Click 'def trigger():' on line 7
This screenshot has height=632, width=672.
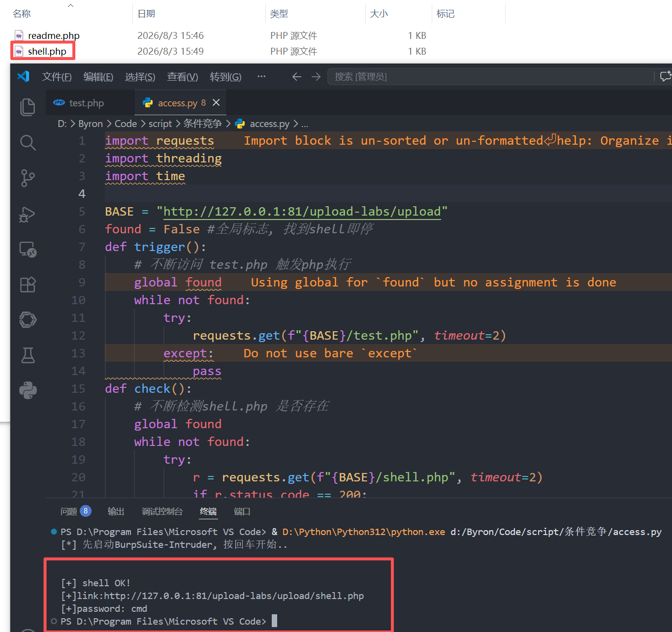coord(156,247)
